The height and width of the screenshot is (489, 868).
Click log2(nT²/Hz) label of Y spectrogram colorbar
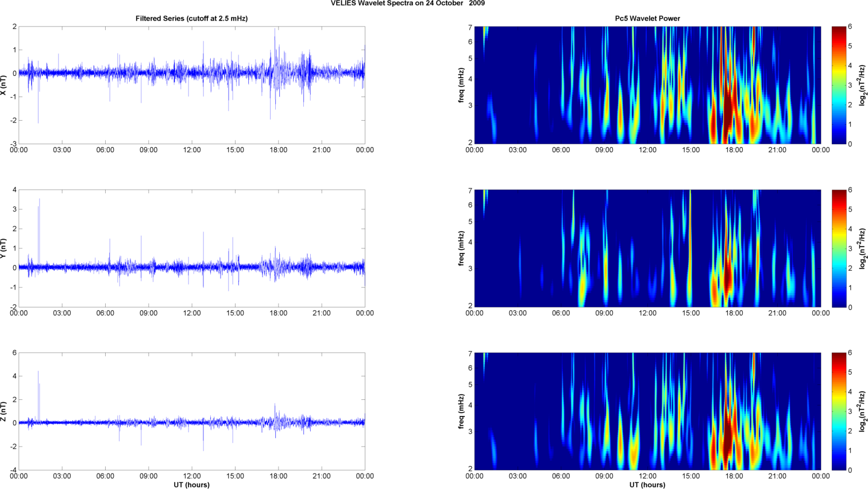tap(862, 248)
